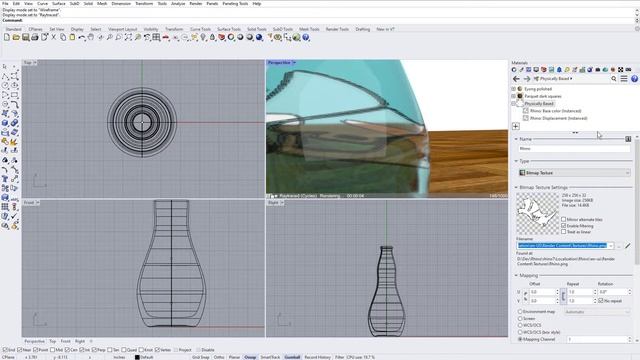Expand the Ebony polished material row
The width and height of the screenshot is (640, 360).
click(x=513, y=89)
